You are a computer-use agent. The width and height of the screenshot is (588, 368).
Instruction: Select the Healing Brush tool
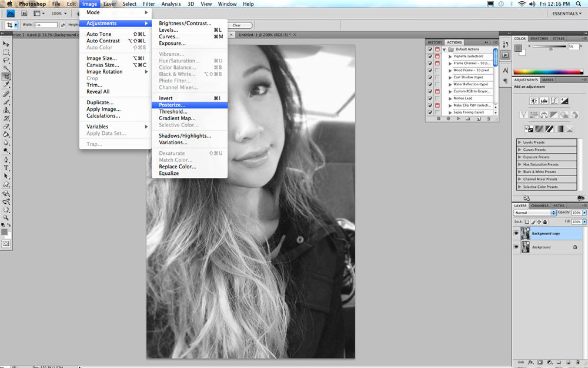(x=6, y=94)
